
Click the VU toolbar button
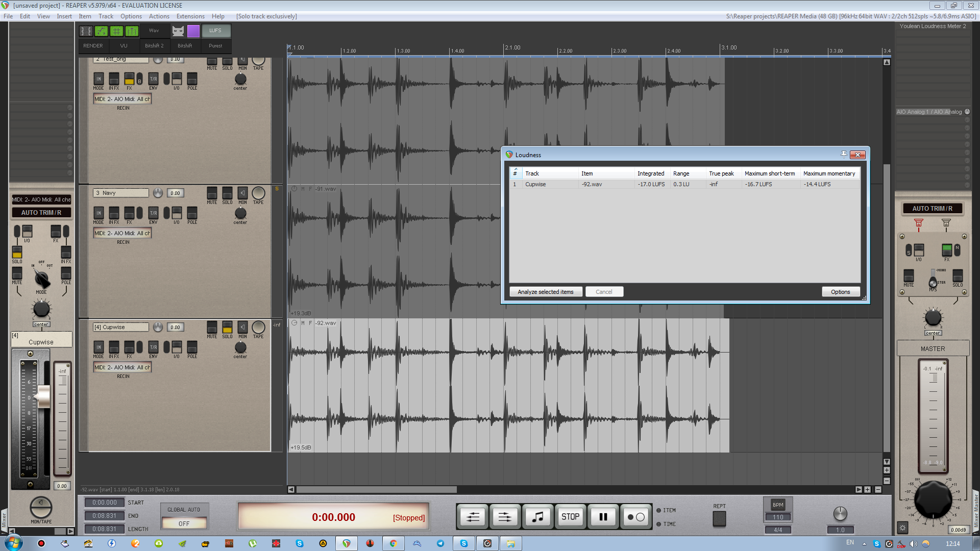coord(124,45)
